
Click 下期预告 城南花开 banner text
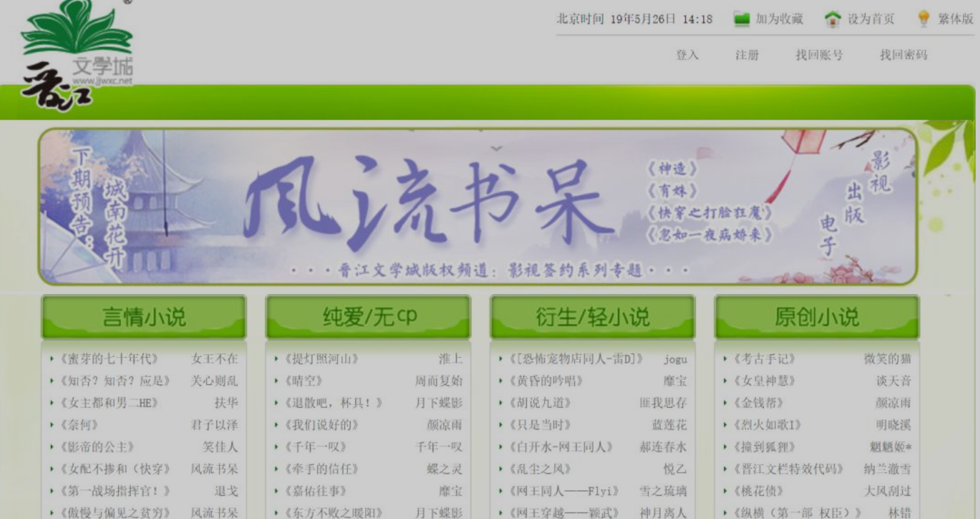pyautogui.click(x=97, y=207)
